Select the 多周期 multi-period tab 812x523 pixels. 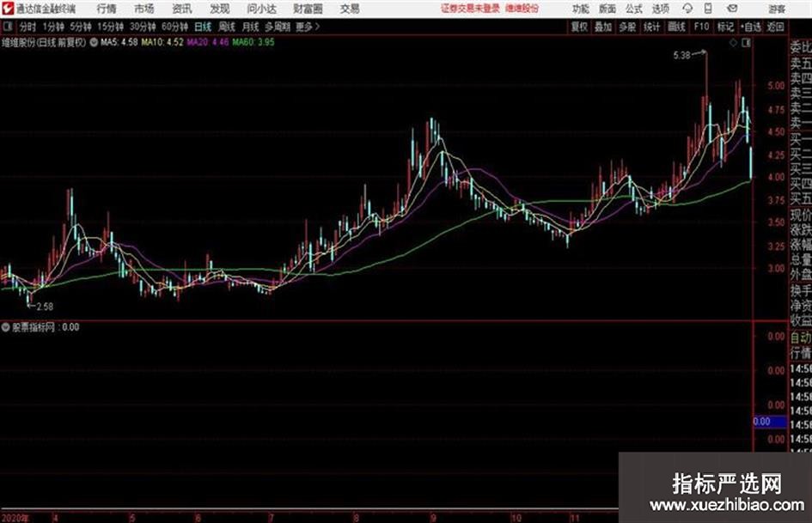[x=278, y=27]
